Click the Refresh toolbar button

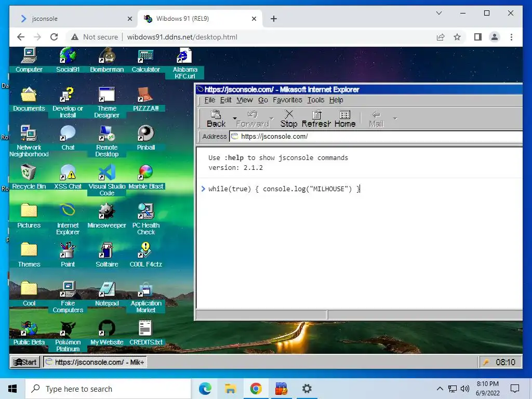click(316, 119)
